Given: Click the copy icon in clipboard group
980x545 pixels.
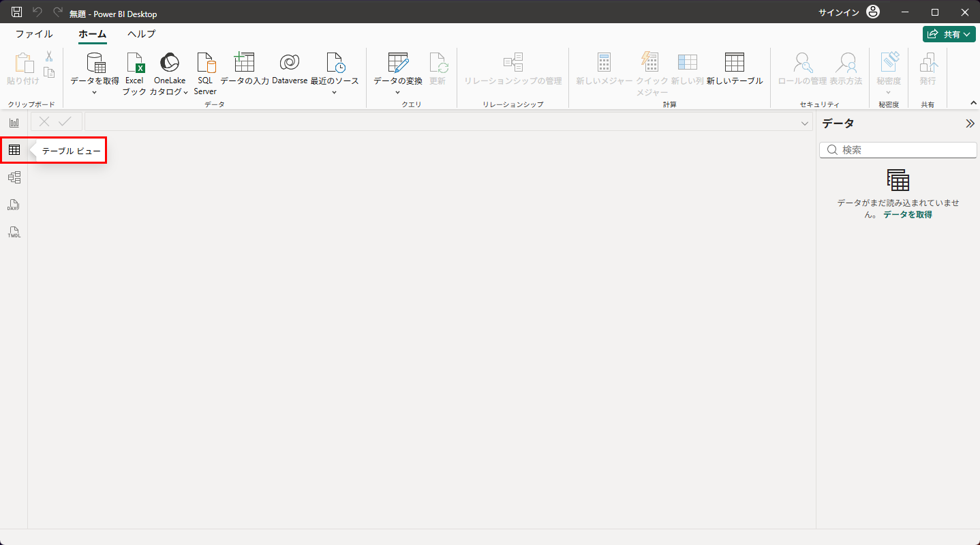Looking at the screenshot, I should (x=49, y=72).
